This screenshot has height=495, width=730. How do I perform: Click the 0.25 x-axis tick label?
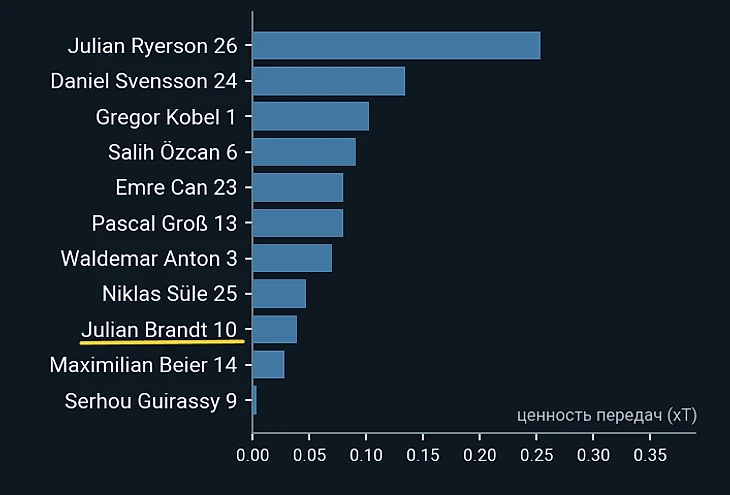(x=536, y=455)
